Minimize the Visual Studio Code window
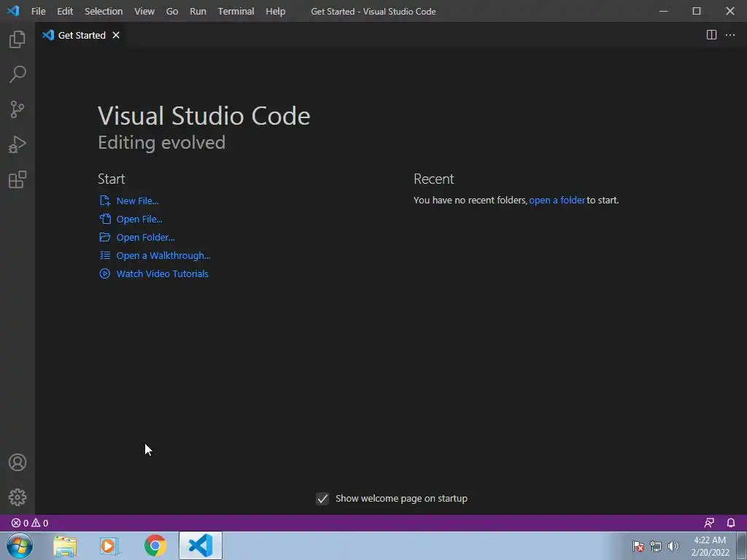The height and width of the screenshot is (560, 747). [663, 11]
